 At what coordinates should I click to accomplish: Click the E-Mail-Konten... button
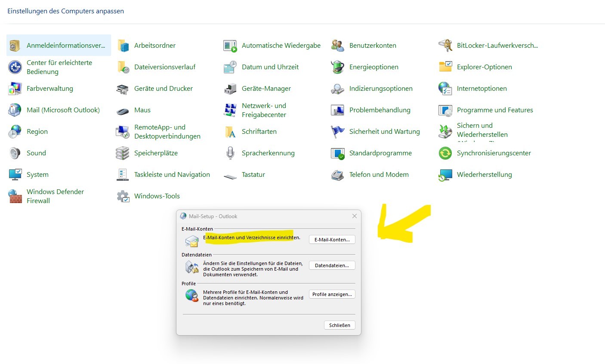click(332, 240)
